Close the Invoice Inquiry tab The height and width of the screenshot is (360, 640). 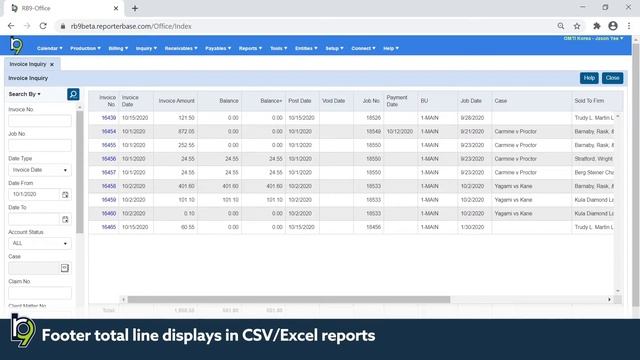[x=52, y=64]
